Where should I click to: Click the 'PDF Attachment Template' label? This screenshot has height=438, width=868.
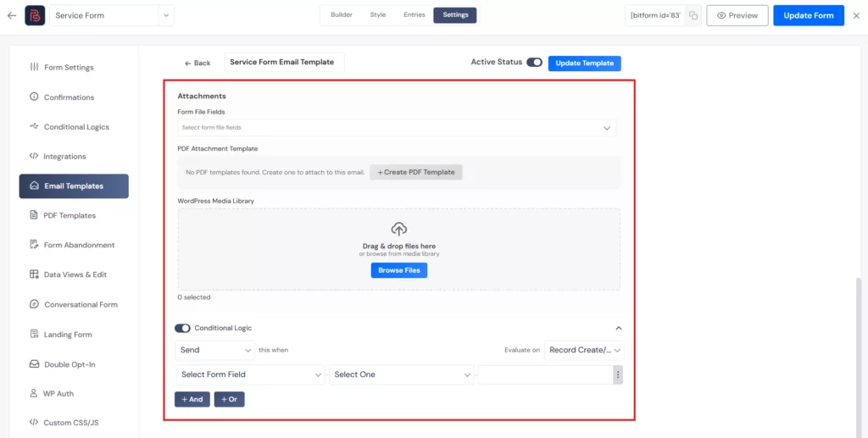218,148
